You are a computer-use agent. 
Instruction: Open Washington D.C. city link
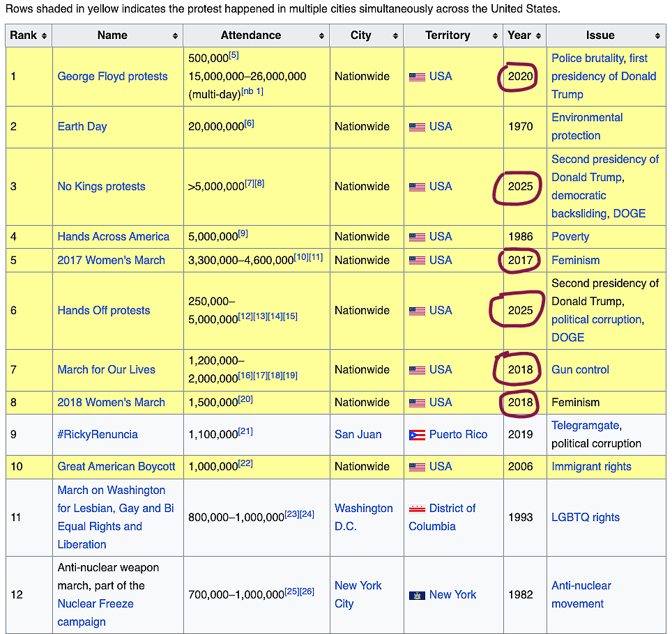(363, 517)
